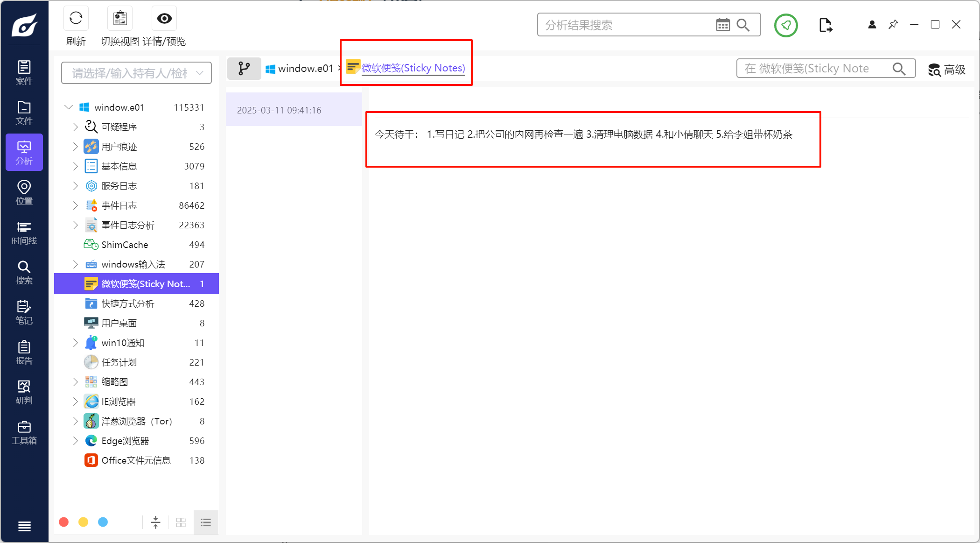The image size is (980, 543).
Task: Click the refresh (刷新) icon
Action: pos(76,19)
